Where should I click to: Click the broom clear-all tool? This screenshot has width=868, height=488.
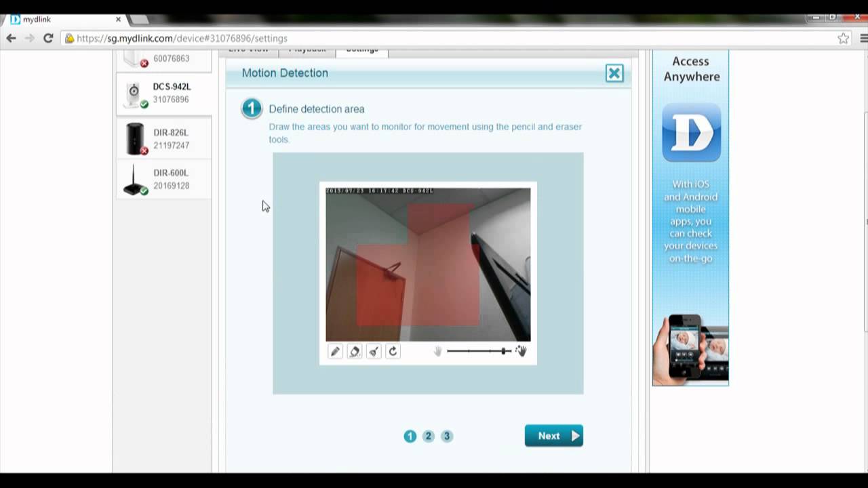click(374, 351)
